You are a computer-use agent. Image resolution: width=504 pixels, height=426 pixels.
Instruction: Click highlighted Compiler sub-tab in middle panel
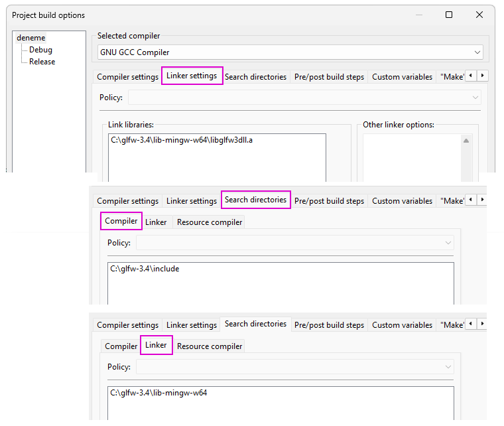click(x=121, y=221)
